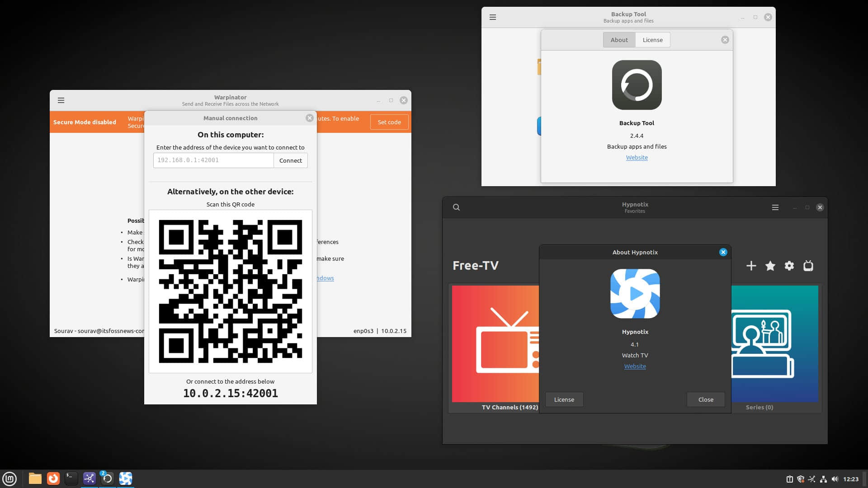Click the volume icon in system tray
This screenshot has height=488, width=868.
(835, 479)
